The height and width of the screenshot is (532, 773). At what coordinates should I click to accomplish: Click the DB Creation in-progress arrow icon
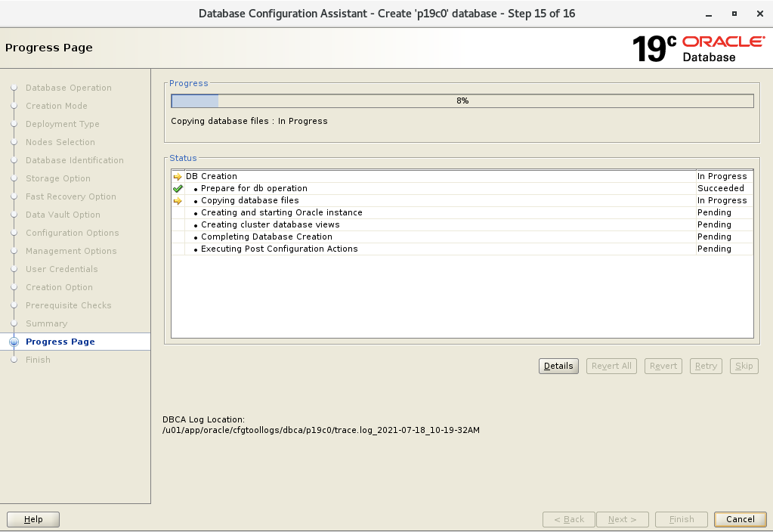[178, 177]
